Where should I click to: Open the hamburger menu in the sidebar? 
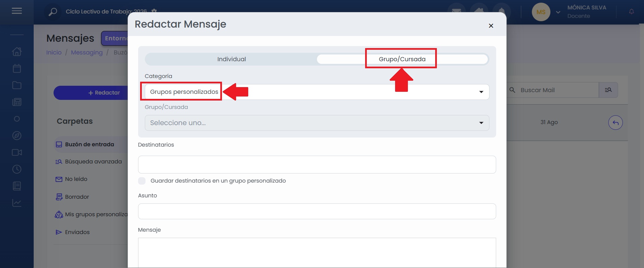[17, 11]
